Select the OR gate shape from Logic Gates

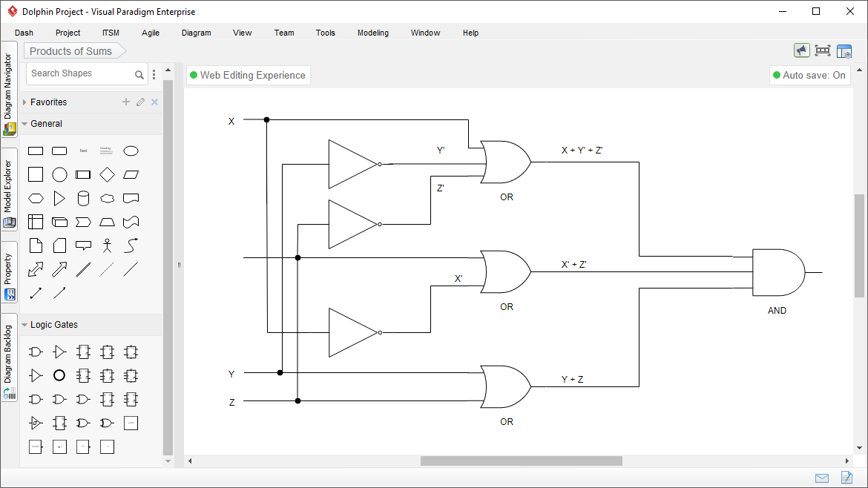(59, 399)
